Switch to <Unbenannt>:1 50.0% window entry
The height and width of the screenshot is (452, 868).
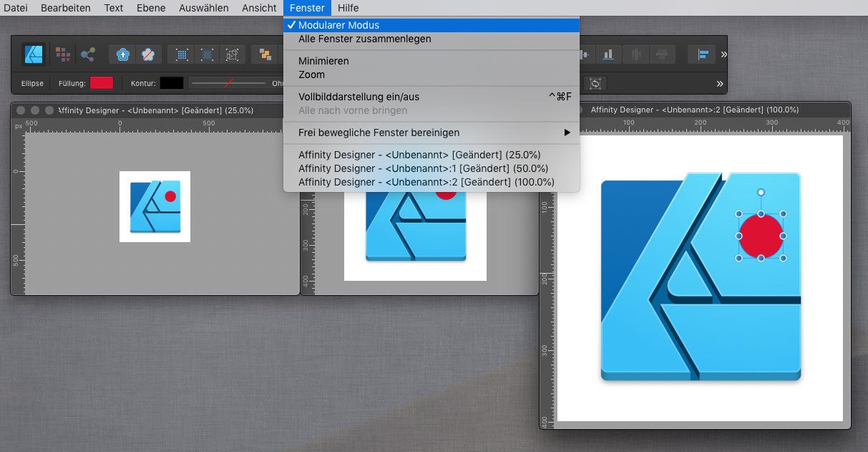tap(431, 168)
